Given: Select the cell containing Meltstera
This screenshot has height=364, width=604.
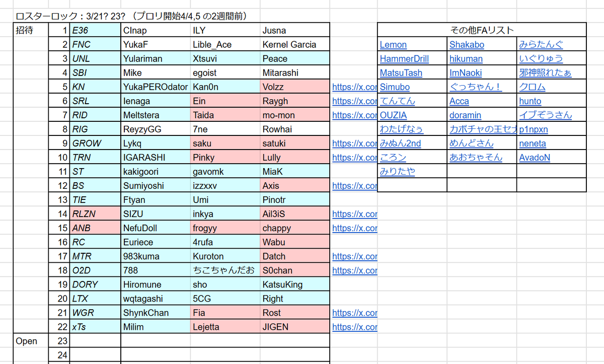Looking at the screenshot, I should pos(156,115).
